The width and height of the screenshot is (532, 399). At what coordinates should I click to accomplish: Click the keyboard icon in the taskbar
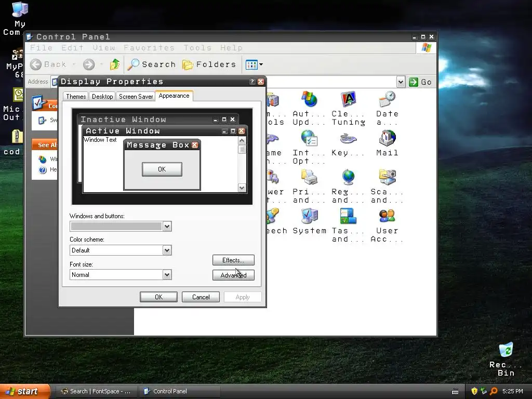(455, 392)
